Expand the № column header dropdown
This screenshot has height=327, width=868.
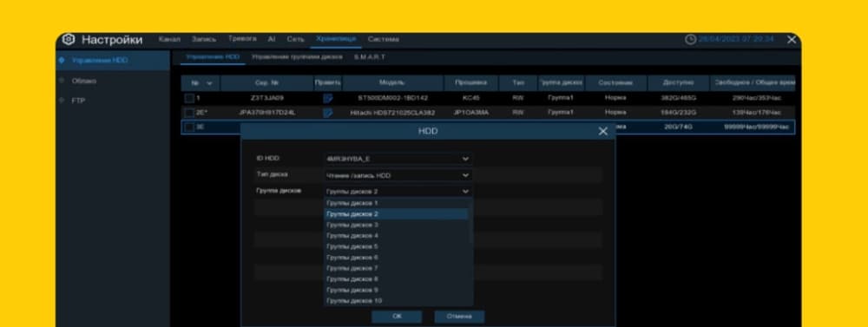(209, 83)
